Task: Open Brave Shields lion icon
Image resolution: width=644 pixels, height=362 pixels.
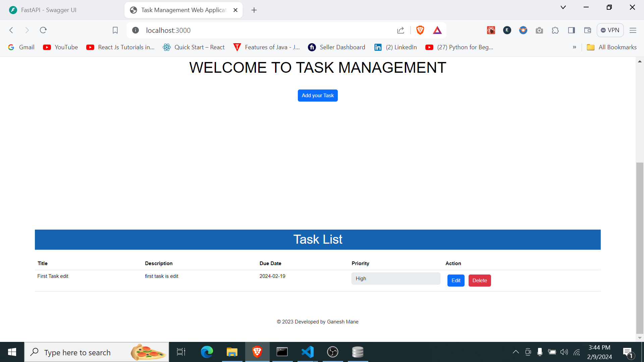Action: (420, 30)
